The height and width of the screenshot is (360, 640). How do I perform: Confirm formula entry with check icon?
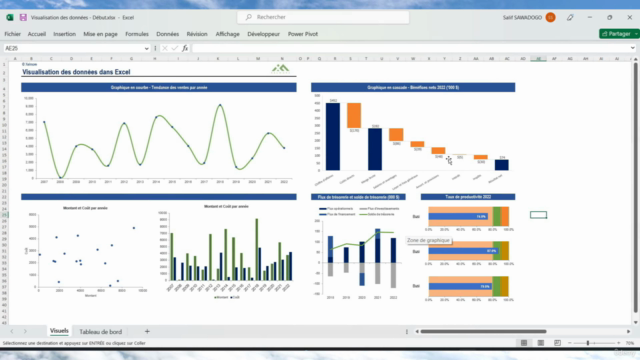(x=175, y=48)
